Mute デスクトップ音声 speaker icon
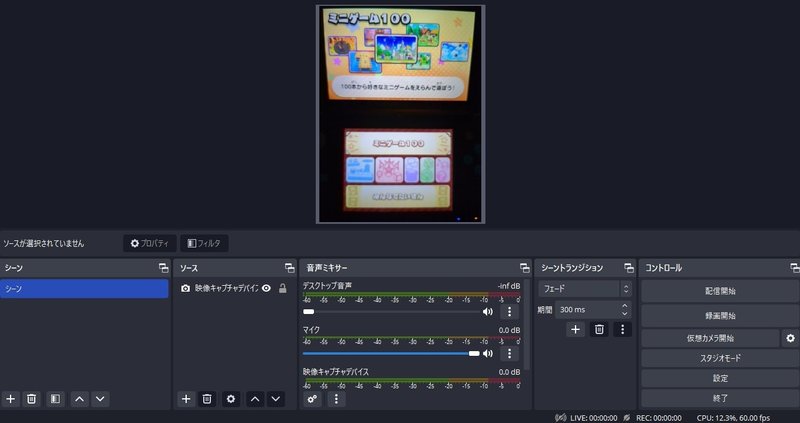This screenshot has width=800, height=423. pyautogui.click(x=488, y=312)
